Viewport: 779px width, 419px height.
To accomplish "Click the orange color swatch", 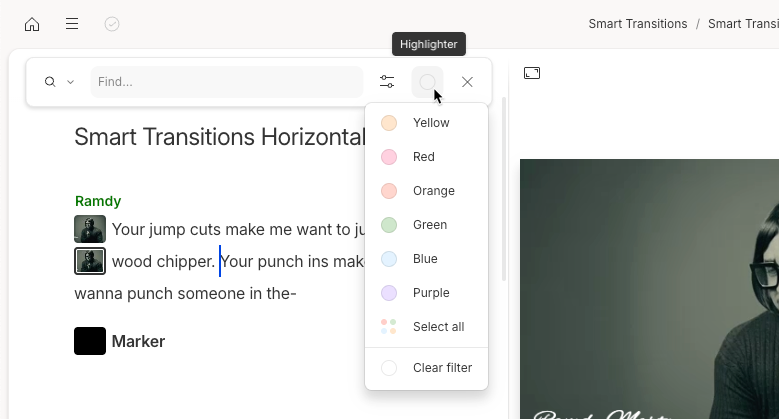I will click(389, 191).
